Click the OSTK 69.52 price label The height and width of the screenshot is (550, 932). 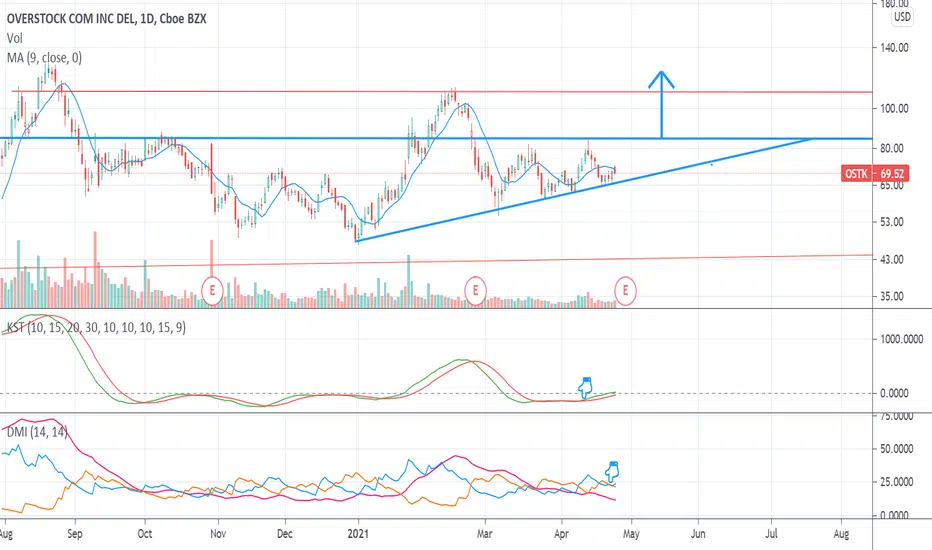click(875, 174)
